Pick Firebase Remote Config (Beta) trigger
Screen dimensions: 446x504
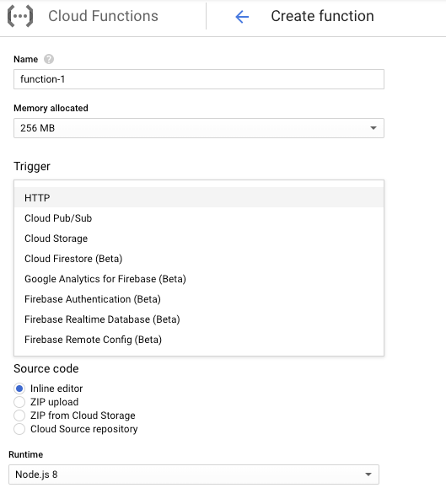(199, 340)
